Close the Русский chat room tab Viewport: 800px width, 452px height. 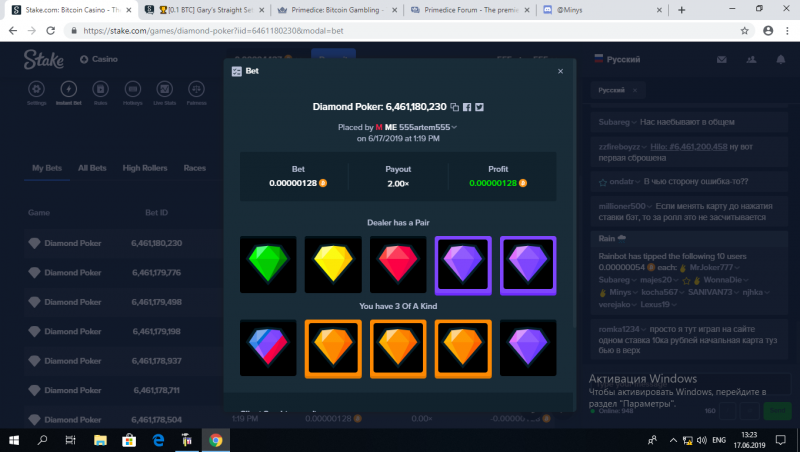pos(635,90)
